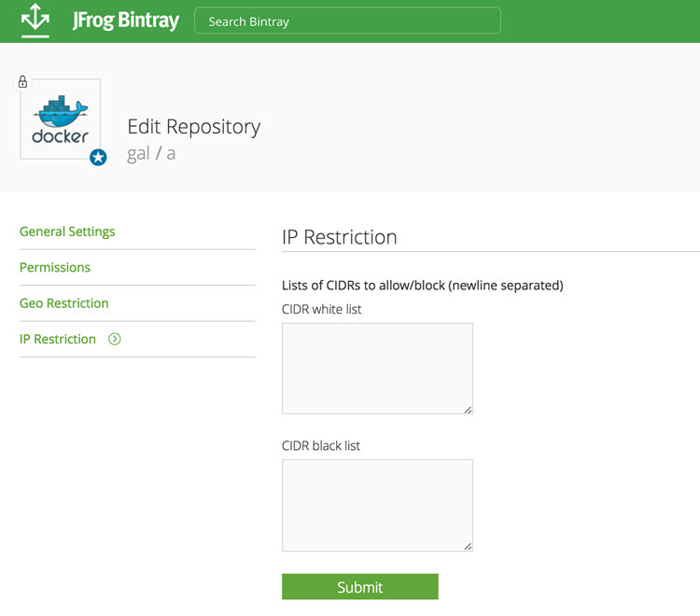Click the 'CIDR black list' label
This screenshot has width=700, height=616.
[320, 445]
